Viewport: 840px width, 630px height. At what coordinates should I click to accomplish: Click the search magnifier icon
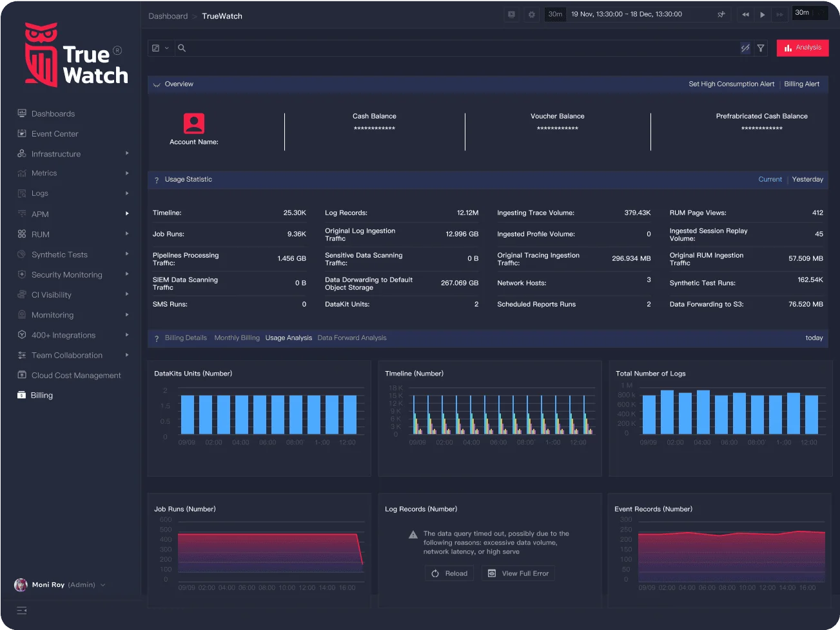[x=182, y=48]
